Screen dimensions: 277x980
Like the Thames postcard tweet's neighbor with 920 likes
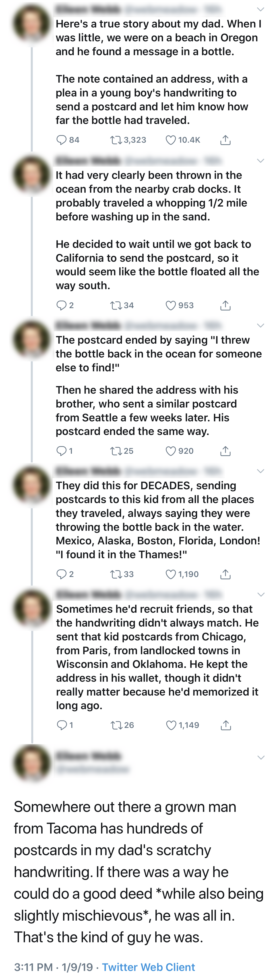(171, 451)
